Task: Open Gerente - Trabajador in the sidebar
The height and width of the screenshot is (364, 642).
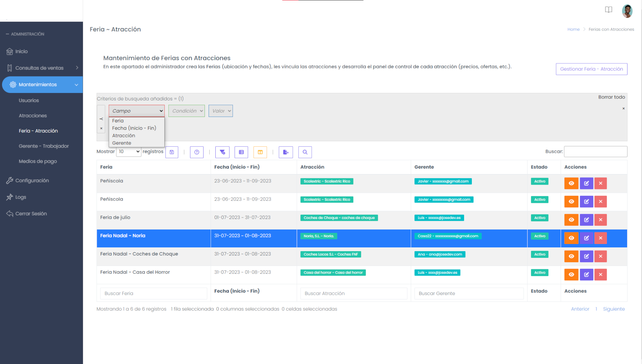Action: [44, 146]
